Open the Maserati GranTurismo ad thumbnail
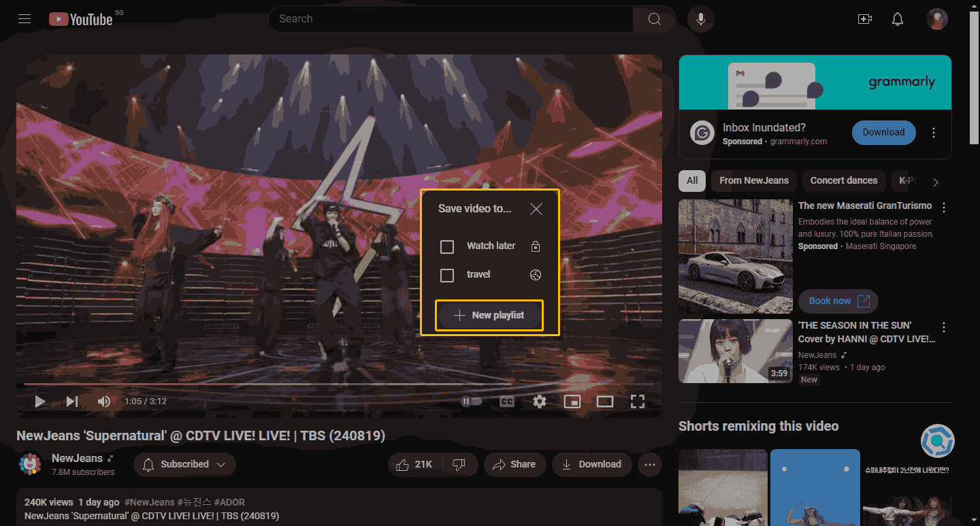The height and width of the screenshot is (526, 980). pos(736,257)
